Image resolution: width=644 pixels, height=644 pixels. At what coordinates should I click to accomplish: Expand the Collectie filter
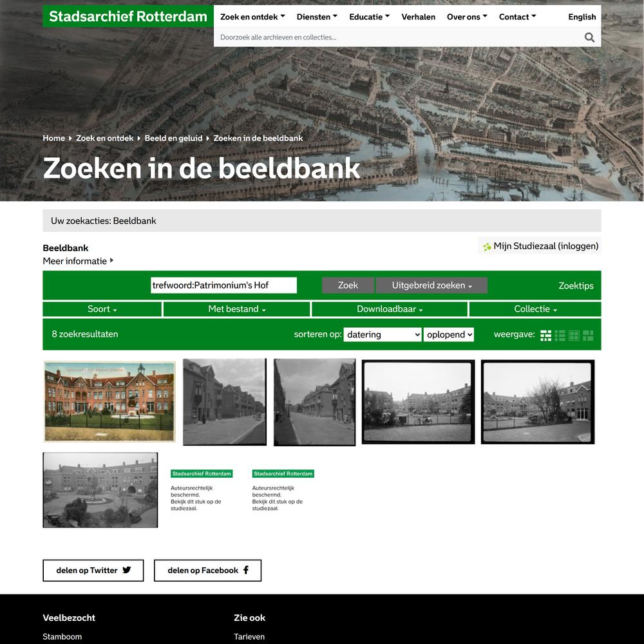(535, 309)
